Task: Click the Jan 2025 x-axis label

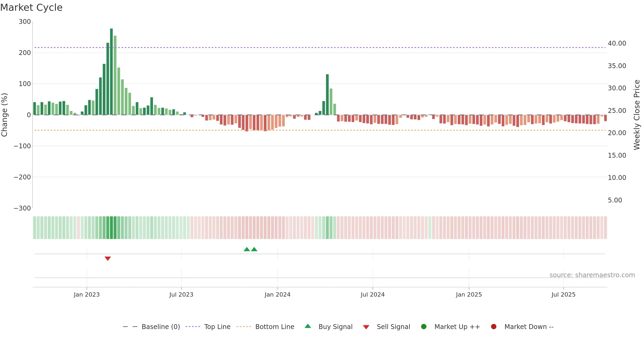Action: [x=469, y=295]
